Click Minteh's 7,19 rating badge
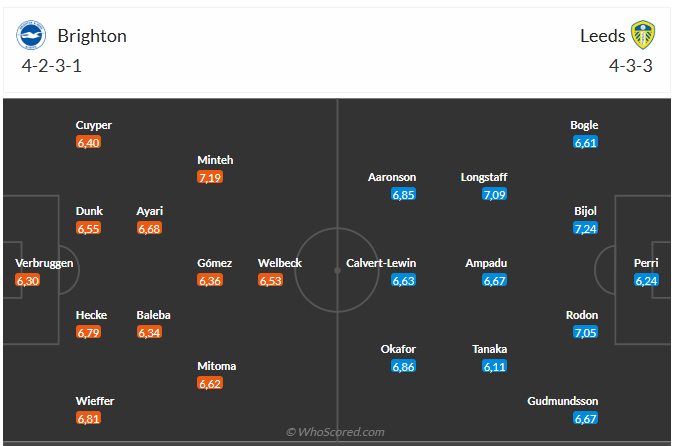This screenshot has width=675, height=446. click(x=210, y=177)
